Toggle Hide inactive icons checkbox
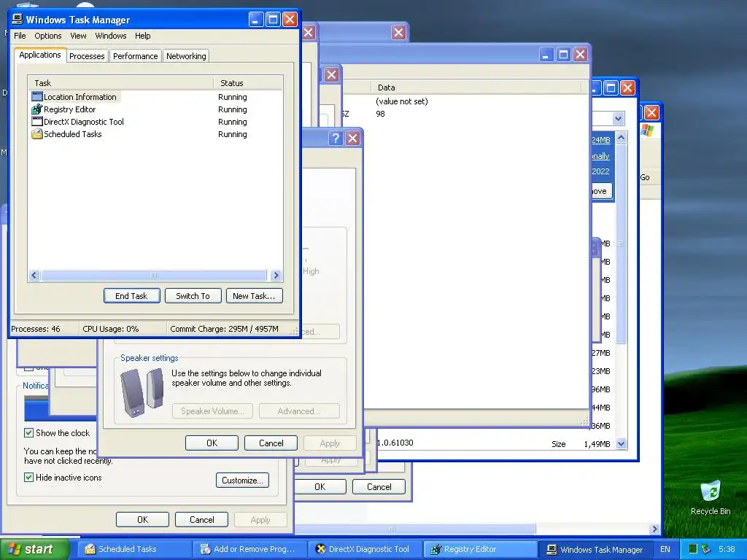This screenshot has width=747, height=560. point(28,477)
